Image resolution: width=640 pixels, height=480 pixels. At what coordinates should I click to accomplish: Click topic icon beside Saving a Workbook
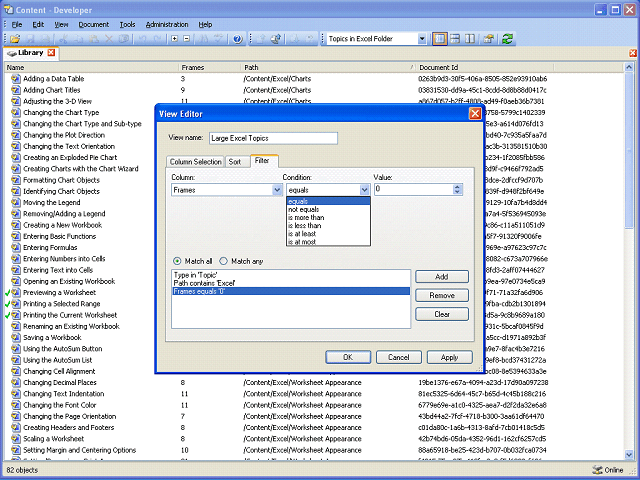coord(16,338)
